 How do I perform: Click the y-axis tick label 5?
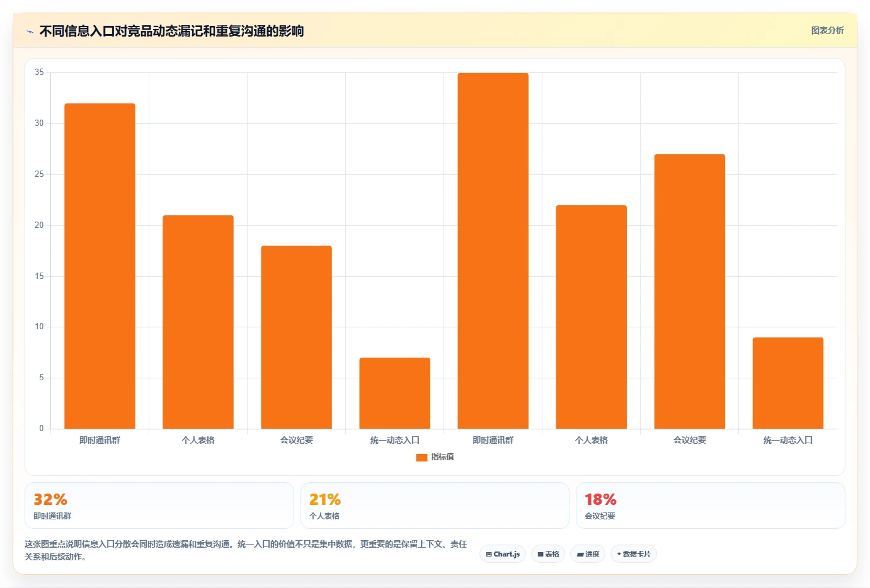point(42,378)
